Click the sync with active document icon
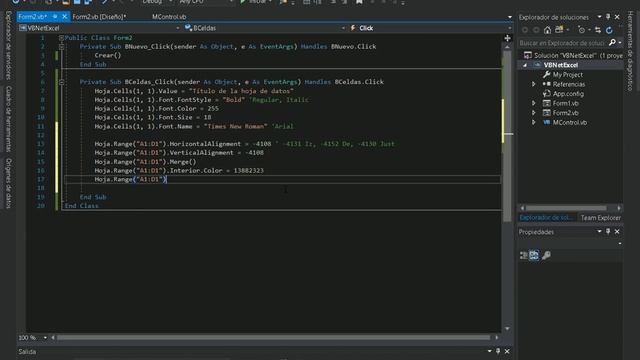640x360 pixels. point(598,30)
